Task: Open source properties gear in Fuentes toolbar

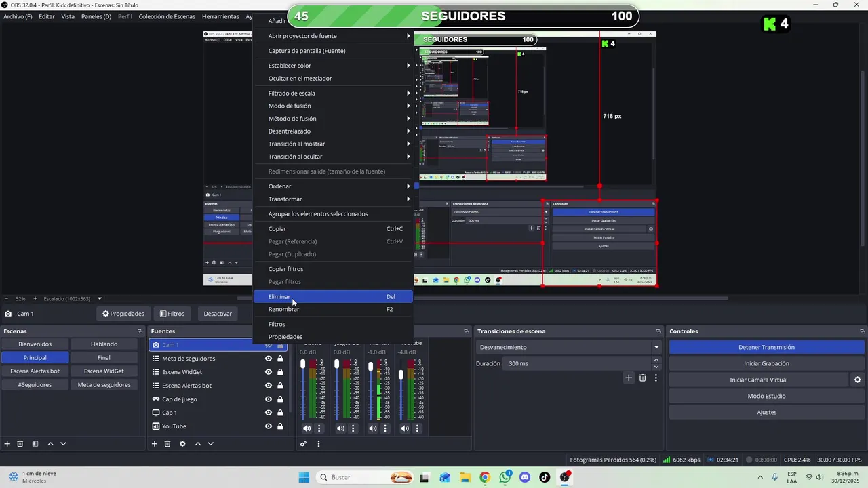Action: click(182, 444)
